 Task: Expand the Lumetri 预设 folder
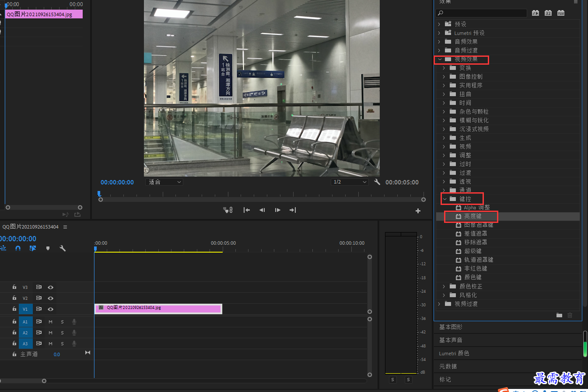(439, 33)
